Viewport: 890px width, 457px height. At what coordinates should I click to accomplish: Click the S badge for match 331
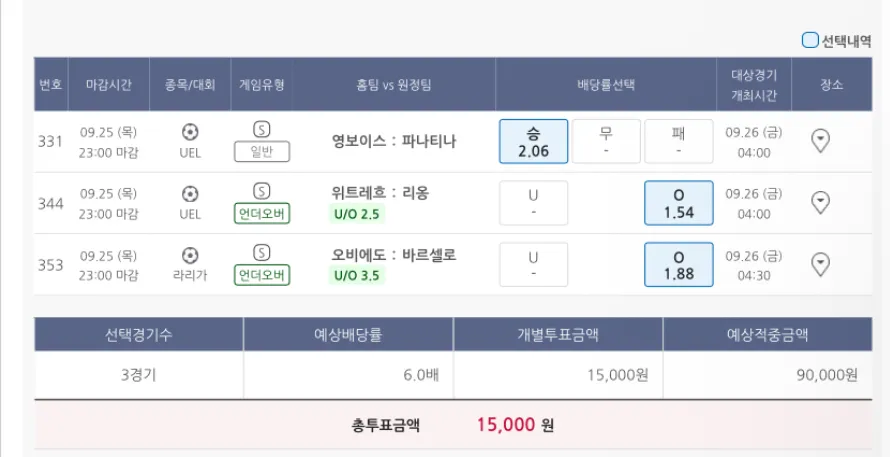262,129
